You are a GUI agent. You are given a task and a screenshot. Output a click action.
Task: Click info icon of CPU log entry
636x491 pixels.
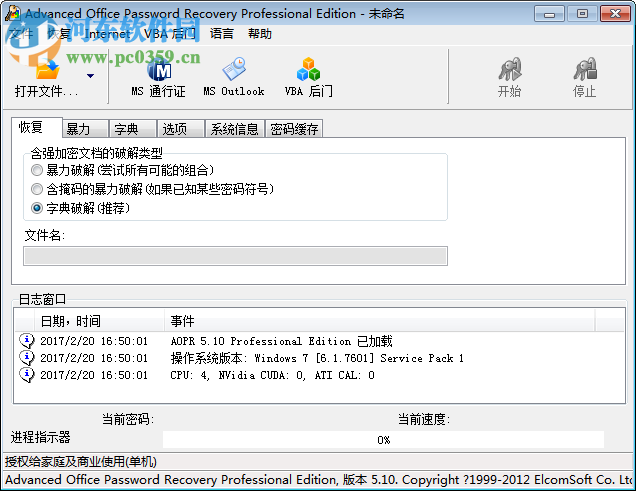(x=27, y=375)
